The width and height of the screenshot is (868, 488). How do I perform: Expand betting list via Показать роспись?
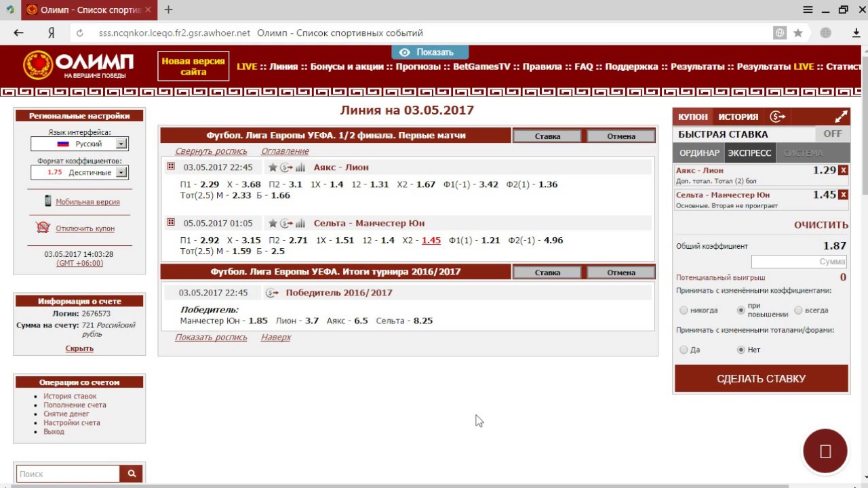tap(211, 337)
